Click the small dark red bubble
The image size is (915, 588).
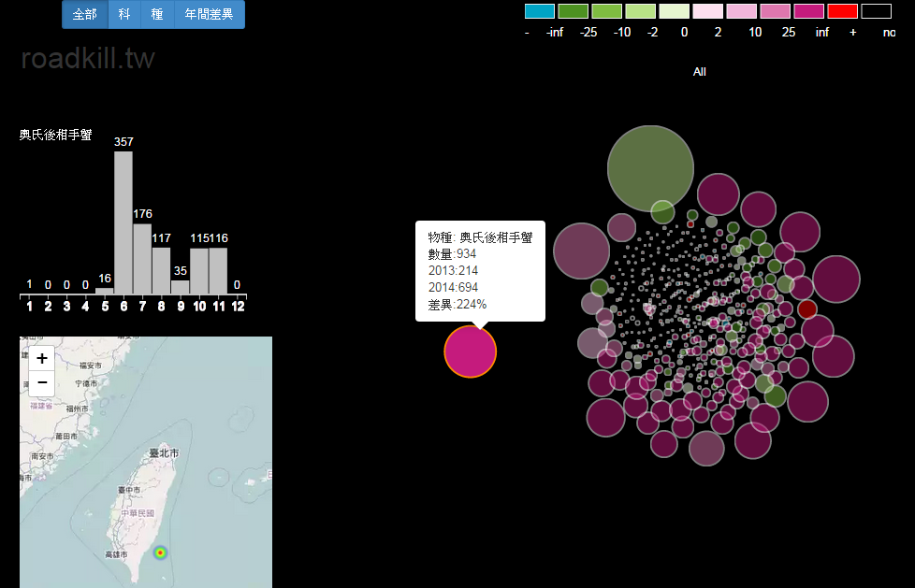click(806, 309)
